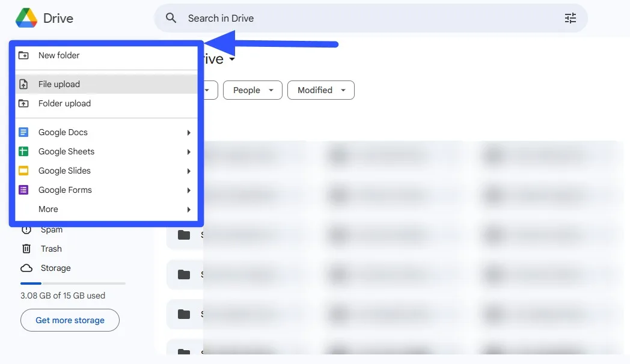This screenshot has width=630, height=364.
Task: Choose File upload menu item
Action: (x=59, y=84)
